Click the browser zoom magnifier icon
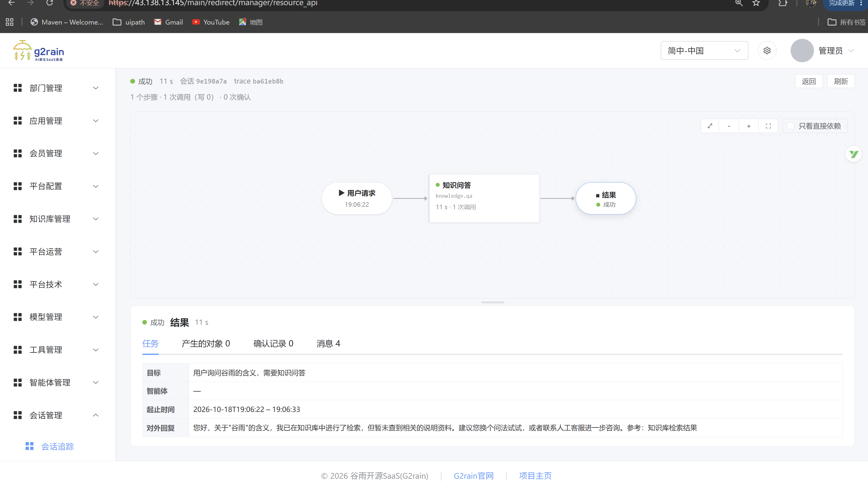Screen dimensions: 868x483 [739, 3]
